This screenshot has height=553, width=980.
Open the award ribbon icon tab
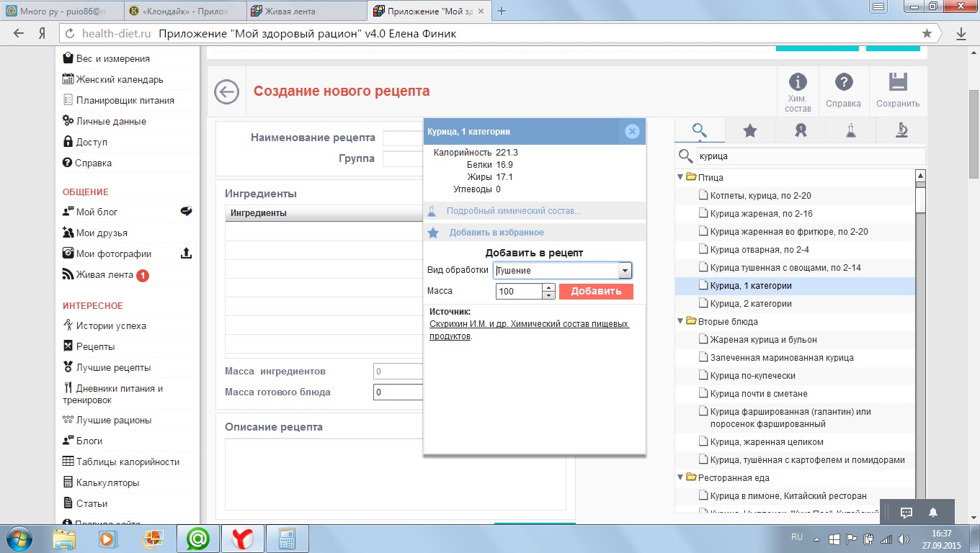tap(801, 130)
